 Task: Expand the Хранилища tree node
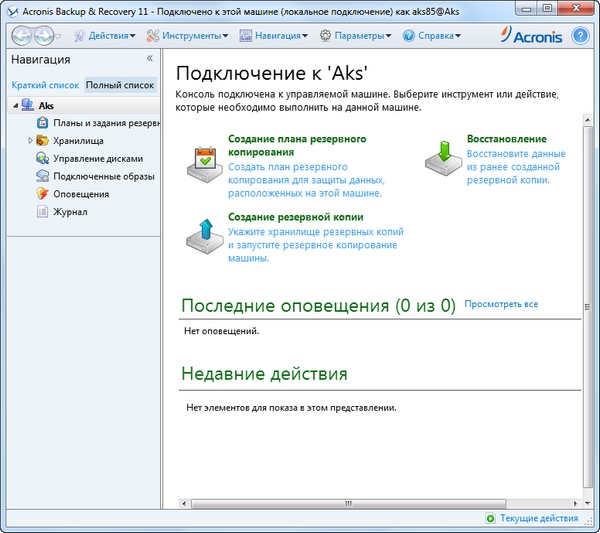[31, 141]
